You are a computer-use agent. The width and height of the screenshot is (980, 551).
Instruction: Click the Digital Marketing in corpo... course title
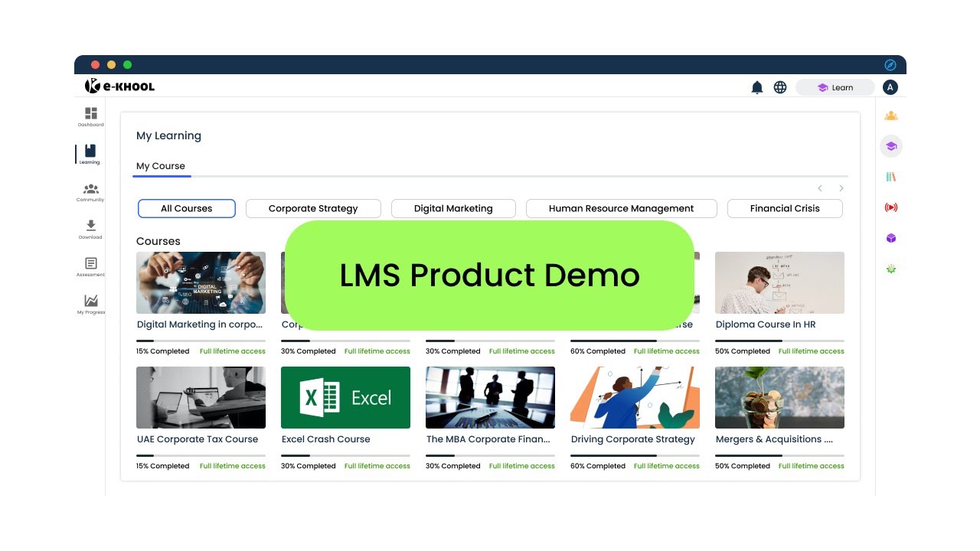point(200,324)
